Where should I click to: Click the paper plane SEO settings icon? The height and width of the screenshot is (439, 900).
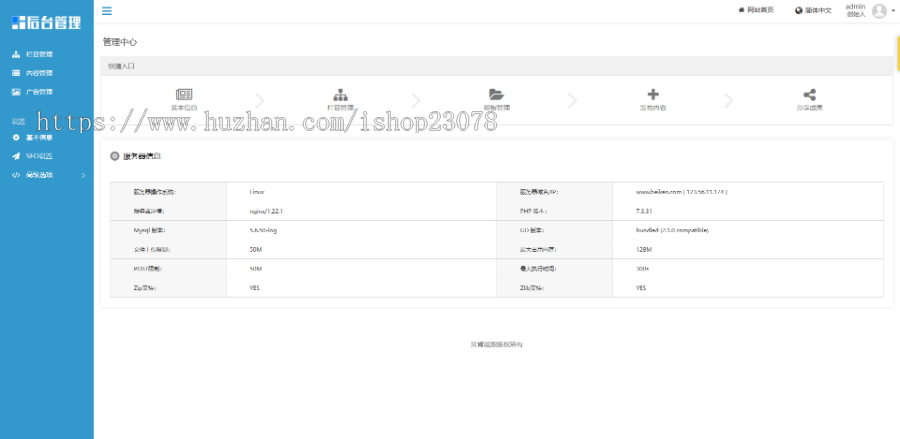(x=16, y=156)
